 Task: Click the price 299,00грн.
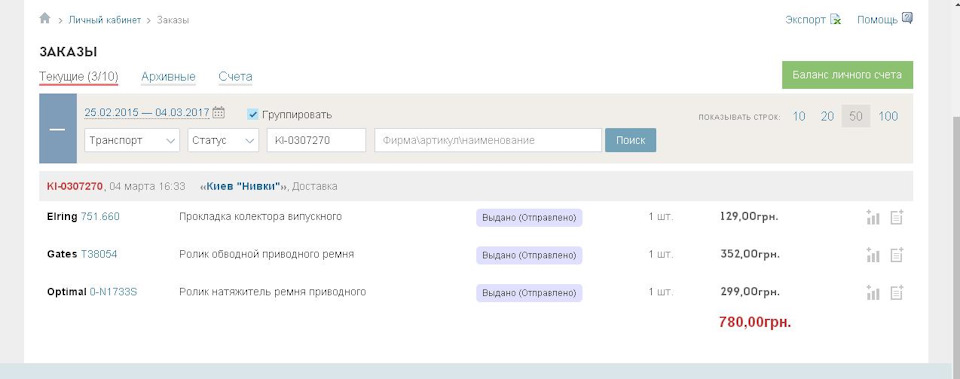pos(749,292)
